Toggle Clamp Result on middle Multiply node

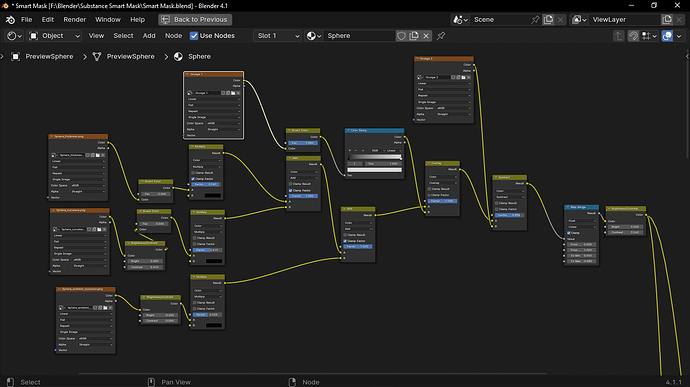194,238
